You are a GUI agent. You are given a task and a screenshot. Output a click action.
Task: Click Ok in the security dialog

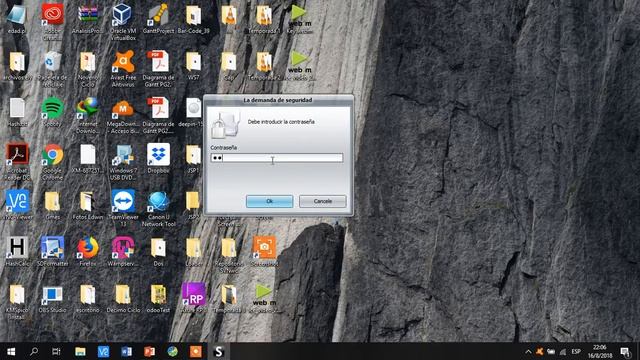coord(269,201)
